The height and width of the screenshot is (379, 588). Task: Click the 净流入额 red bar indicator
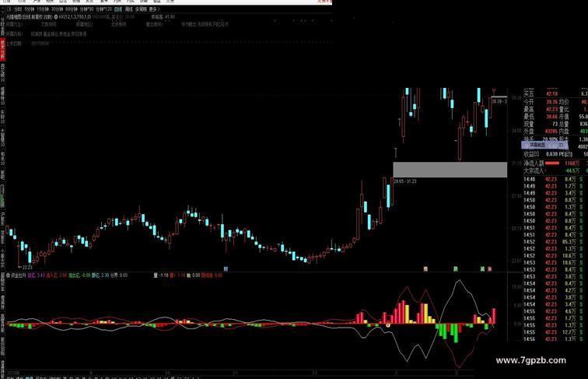tap(552, 163)
